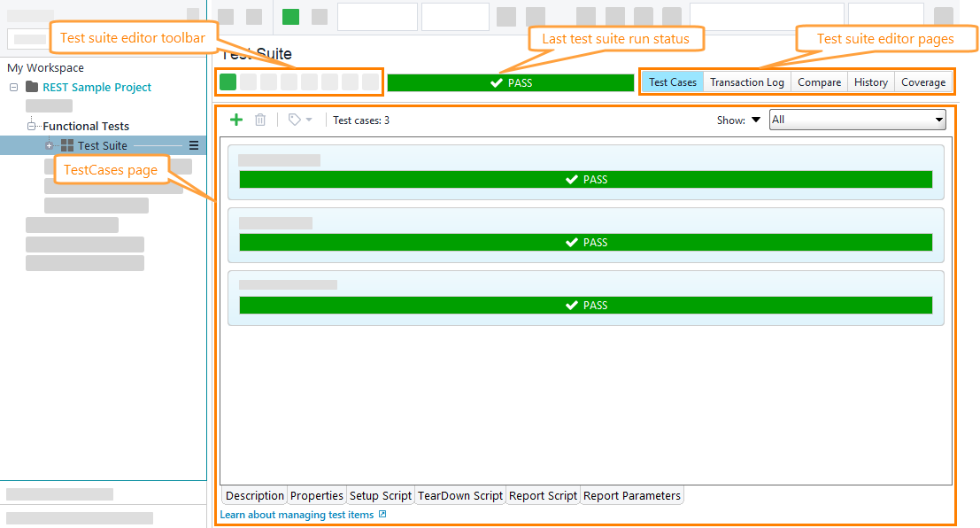980x528 pixels.
Task: Open the Coverage page
Action: (x=922, y=82)
